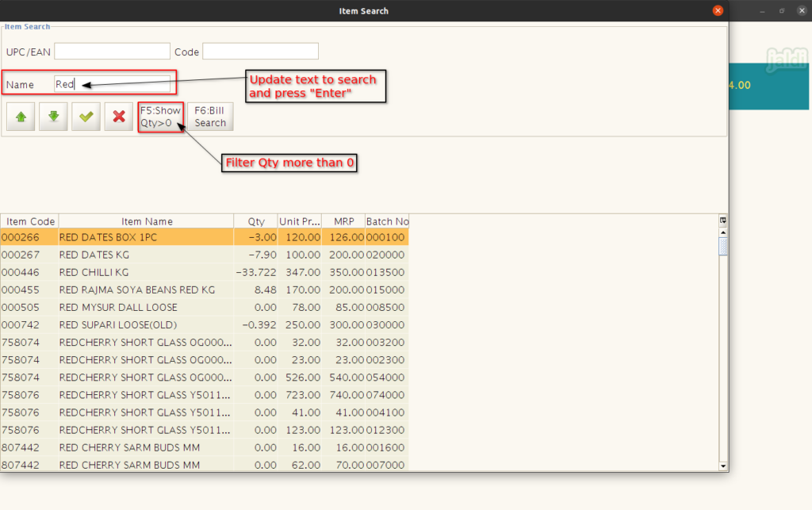Click the results table scrollbar thumb
This screenshot has height=510, width=812.
[x=723, y=246]
